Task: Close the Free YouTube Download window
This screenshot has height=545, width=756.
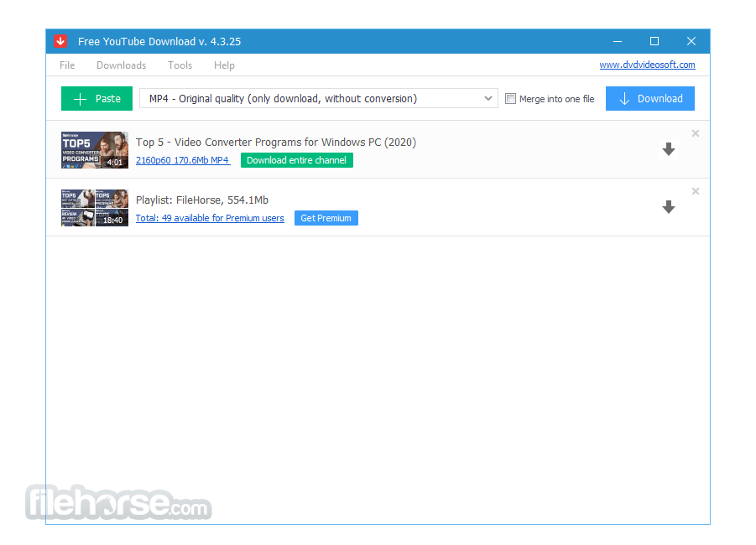Action: [x=691, y=41]
